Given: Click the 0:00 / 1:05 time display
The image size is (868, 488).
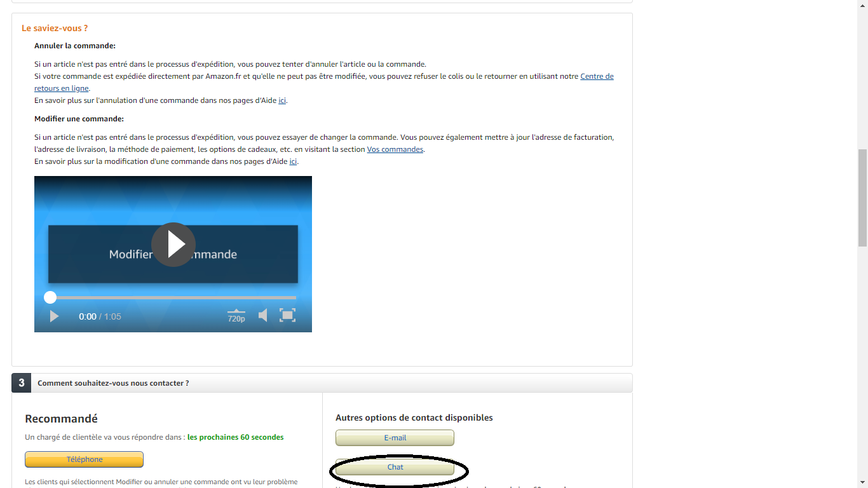Looking at the screenshot, I should pos(100,316).
